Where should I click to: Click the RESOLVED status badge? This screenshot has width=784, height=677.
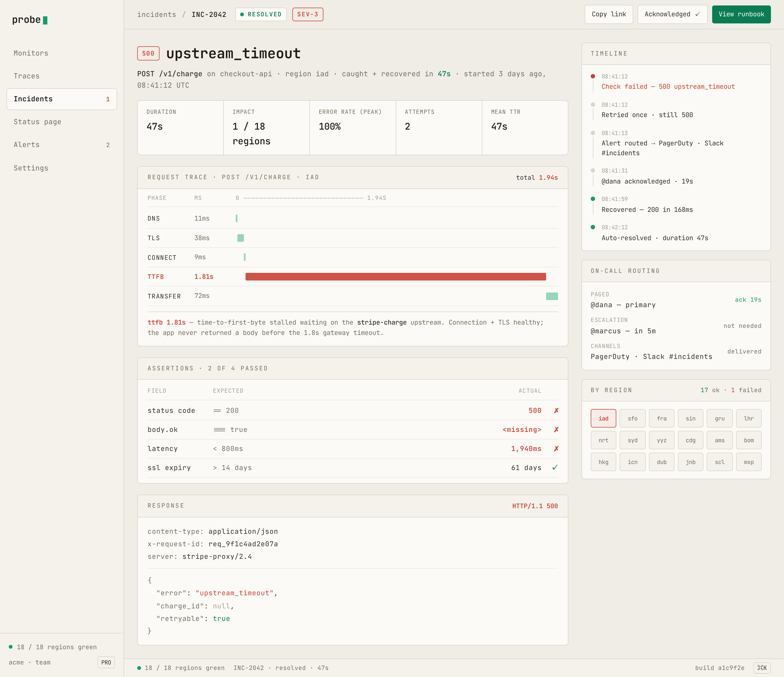click(x=261, y=14)
